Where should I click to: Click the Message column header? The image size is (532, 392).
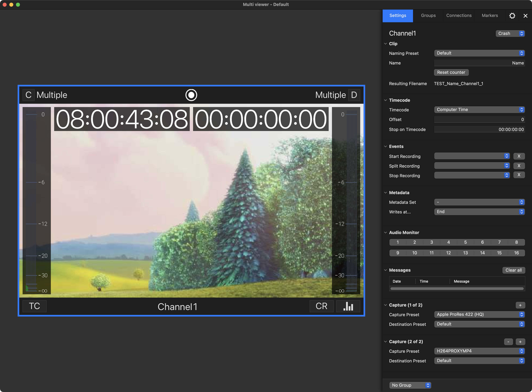pyautogui.click(x=487, y=281)
